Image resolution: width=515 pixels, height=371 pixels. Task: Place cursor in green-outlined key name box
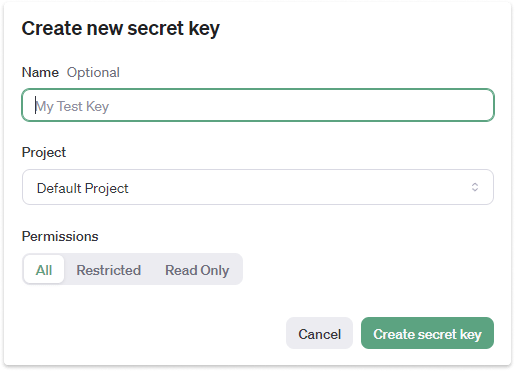click(258, 105)
